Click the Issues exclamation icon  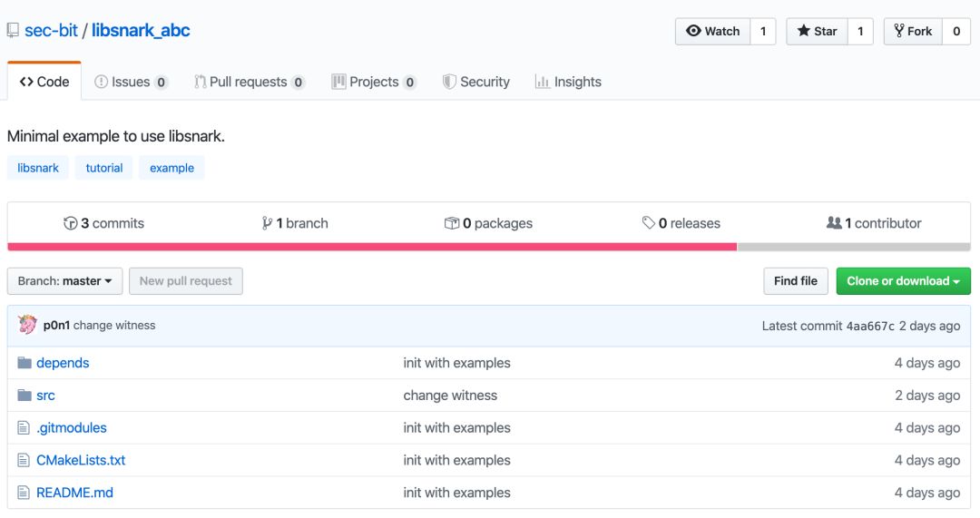(x=101, y=82)
